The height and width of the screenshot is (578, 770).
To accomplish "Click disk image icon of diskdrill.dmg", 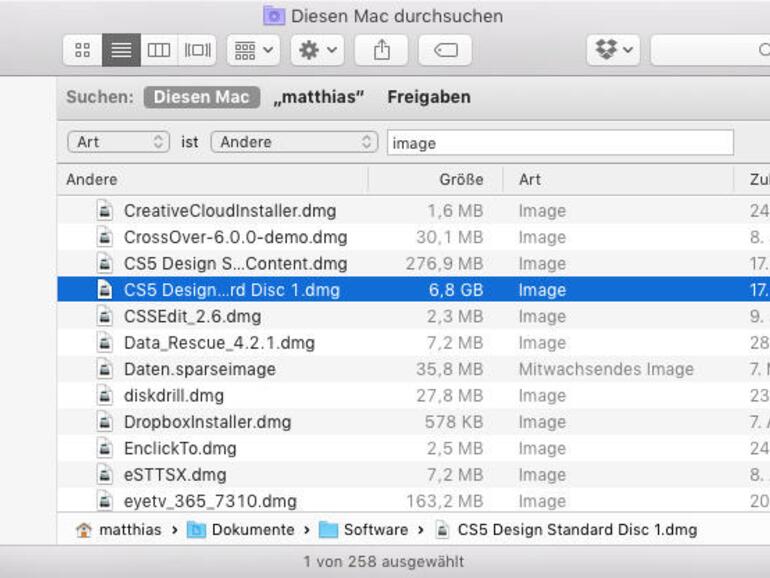I will click(x=105, y=396).
